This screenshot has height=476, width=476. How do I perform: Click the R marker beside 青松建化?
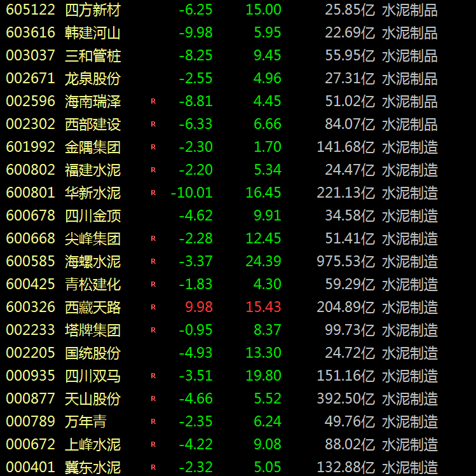153,284
